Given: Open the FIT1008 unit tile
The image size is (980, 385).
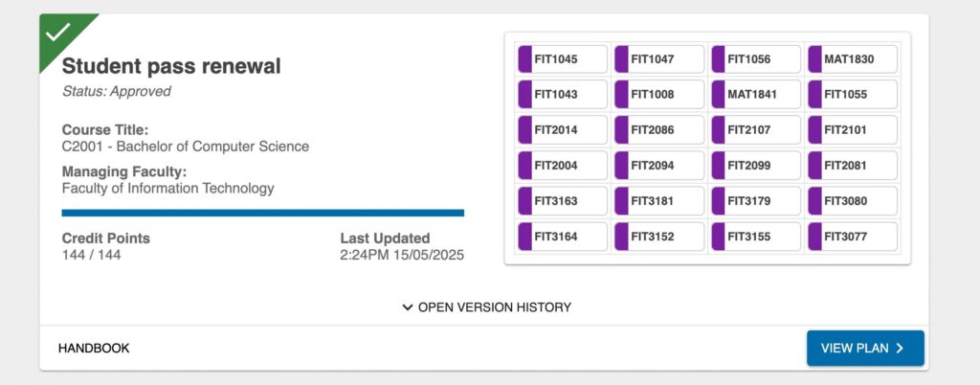Looking at the screenshot, I should coord(659,95).
